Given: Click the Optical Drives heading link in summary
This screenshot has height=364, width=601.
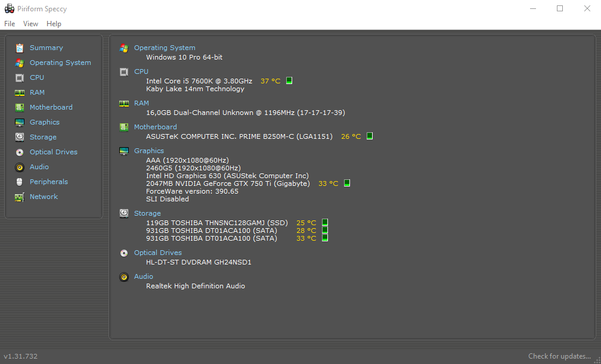Looking at the screenshot, I should (x=157, y=253).
